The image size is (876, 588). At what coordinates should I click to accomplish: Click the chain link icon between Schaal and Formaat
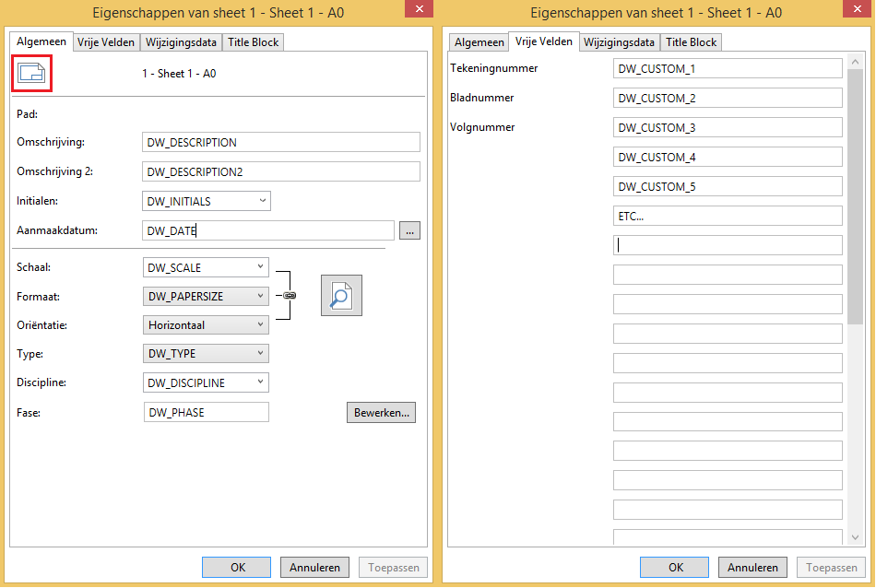click(x=290, y=296)
